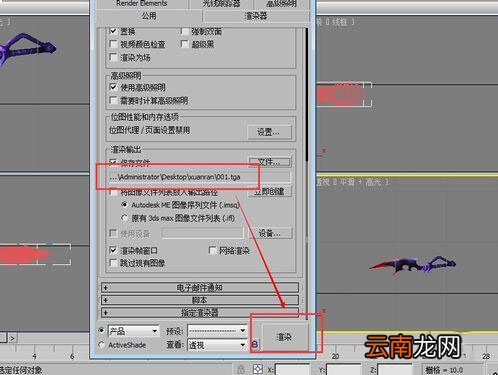Lock the view selection beside 查看 dropdown

point(254,344)
